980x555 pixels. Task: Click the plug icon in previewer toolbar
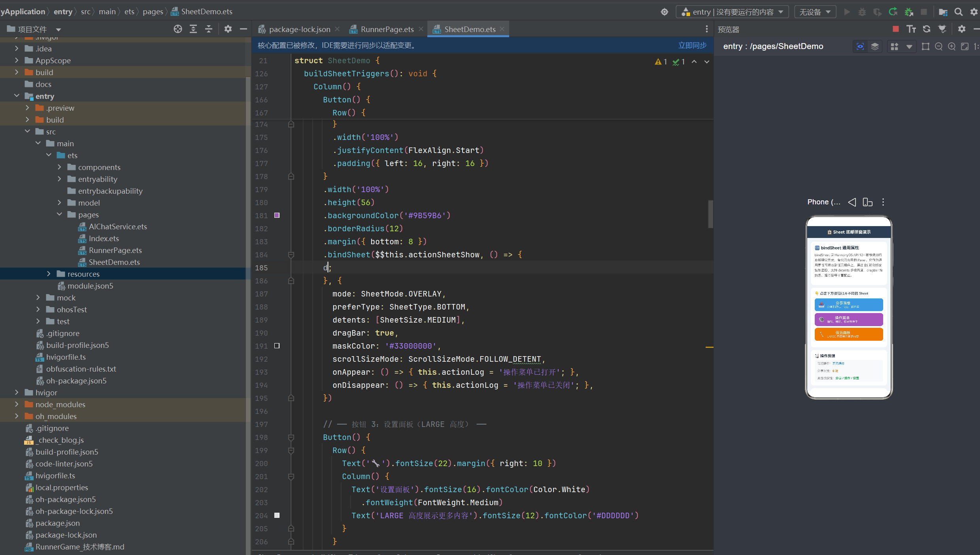click(x=942, y=29)
